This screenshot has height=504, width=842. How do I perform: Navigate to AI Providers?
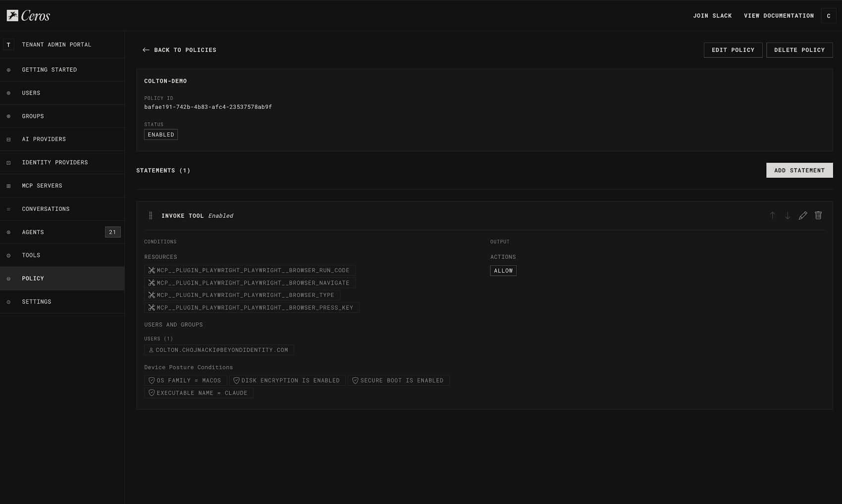(44, 139)
